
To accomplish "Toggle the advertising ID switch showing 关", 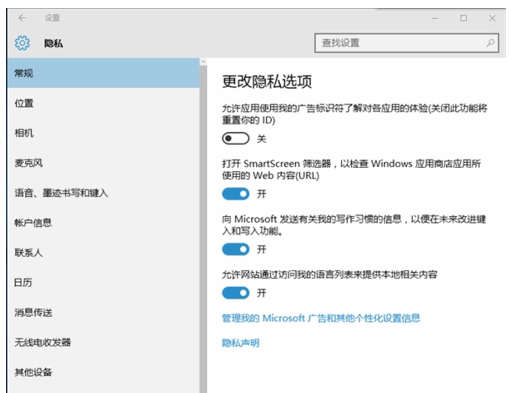I will 236,138.
